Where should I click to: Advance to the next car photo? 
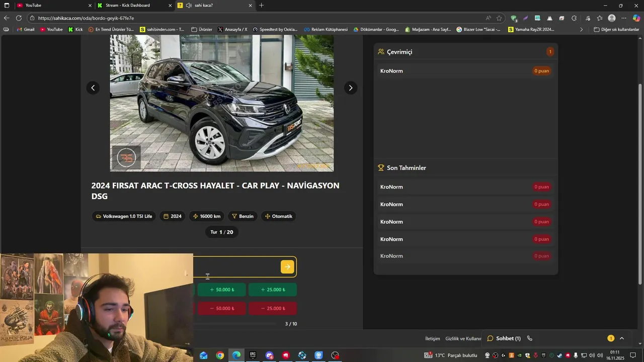click(351, 88)
